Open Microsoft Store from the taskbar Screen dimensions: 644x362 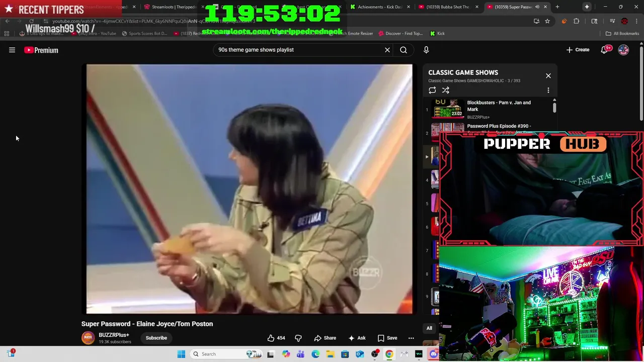pyautogui.click(x=345, y=354)
